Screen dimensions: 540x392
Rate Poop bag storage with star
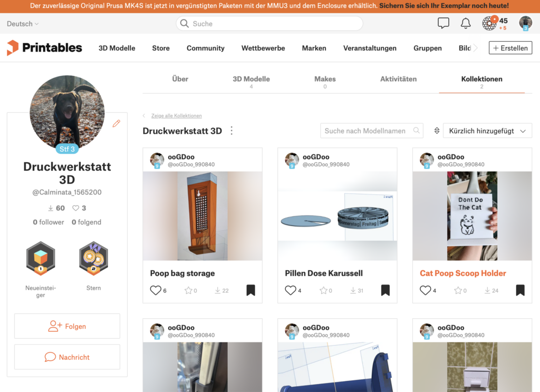pos(188,290)
